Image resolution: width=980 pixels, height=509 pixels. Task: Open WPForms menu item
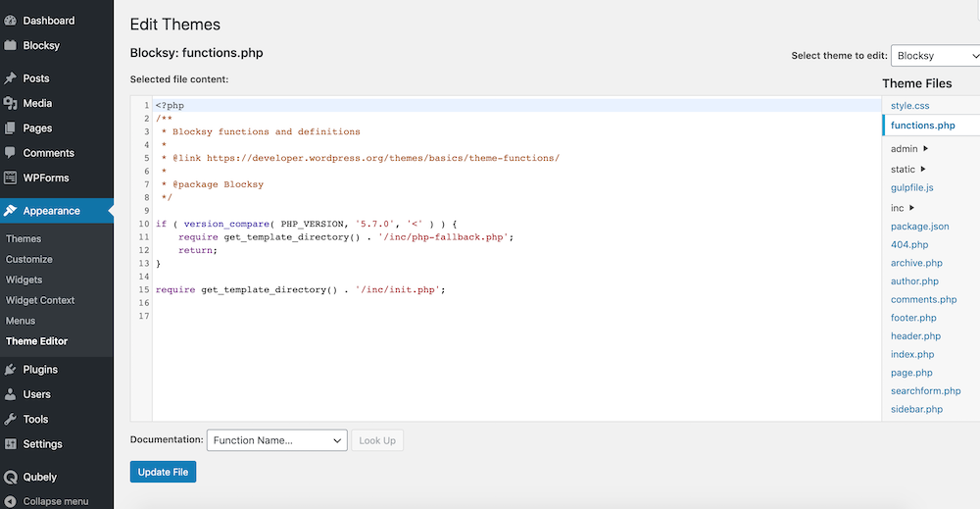[46, 178]
